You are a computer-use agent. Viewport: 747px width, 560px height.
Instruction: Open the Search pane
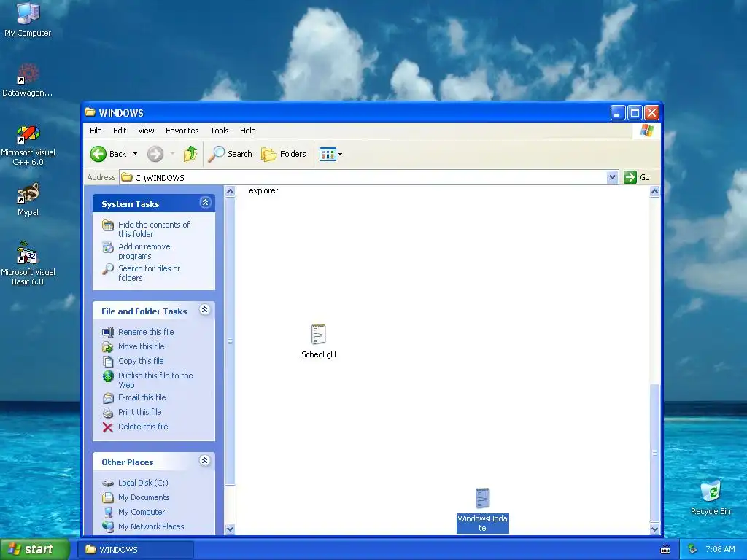coord(230,154)
